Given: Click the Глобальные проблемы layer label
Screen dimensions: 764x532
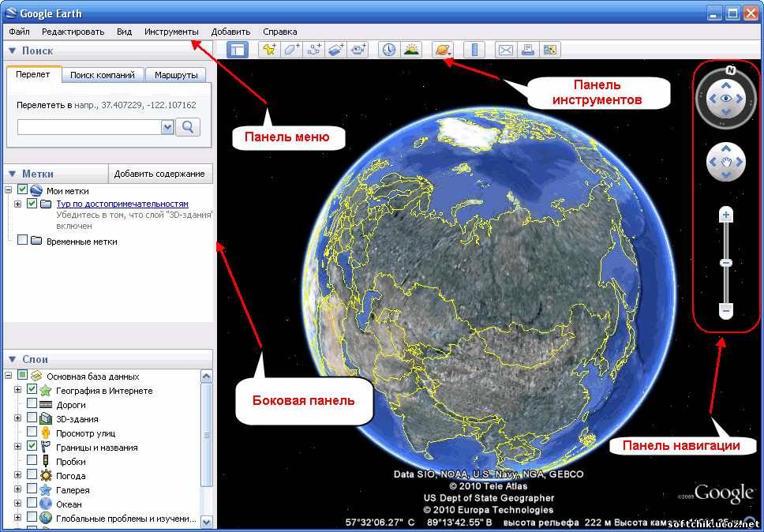Looking at the screenshot, I should pyautogui.click(x=126, y=519).
